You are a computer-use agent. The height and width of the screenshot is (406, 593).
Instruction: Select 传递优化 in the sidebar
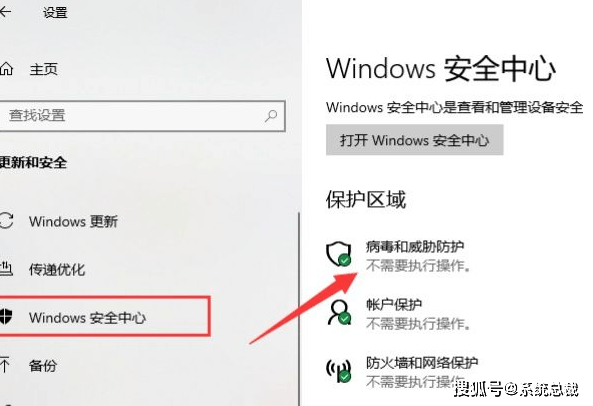57,270
